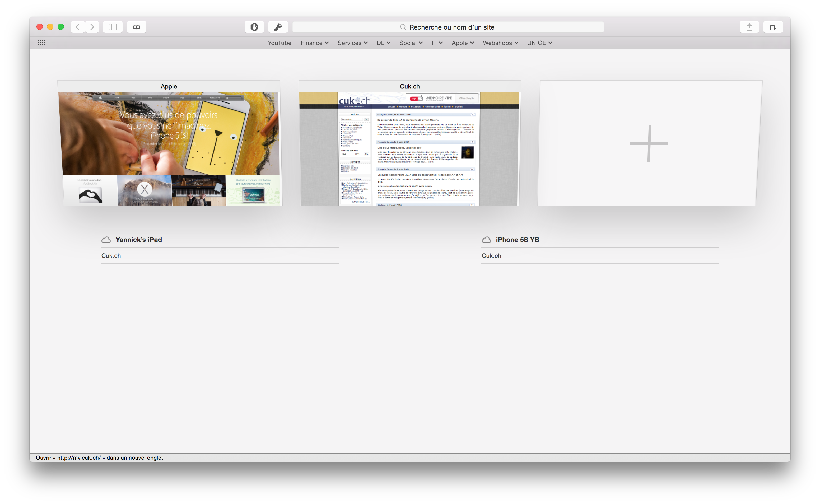Image resolution: width=820 pixels, height=504 pixels.
Task: Open the key password extension icon
Action: [278, 27]
